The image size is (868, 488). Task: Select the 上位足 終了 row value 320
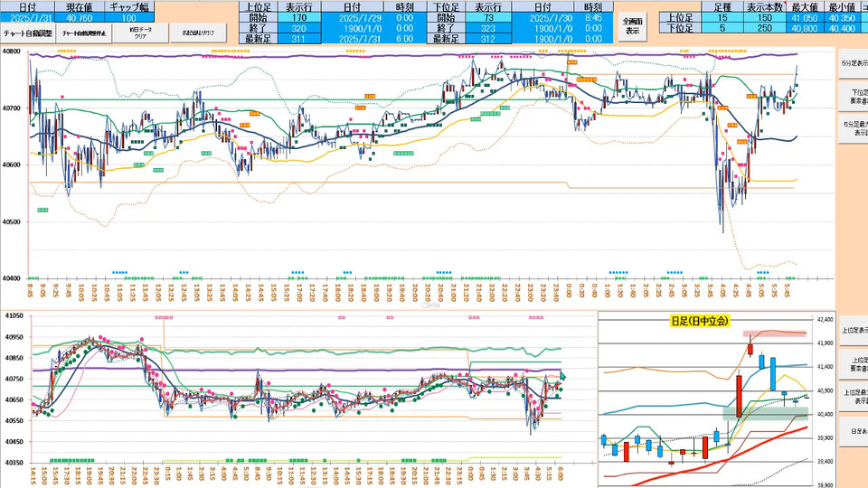point(299,28)
